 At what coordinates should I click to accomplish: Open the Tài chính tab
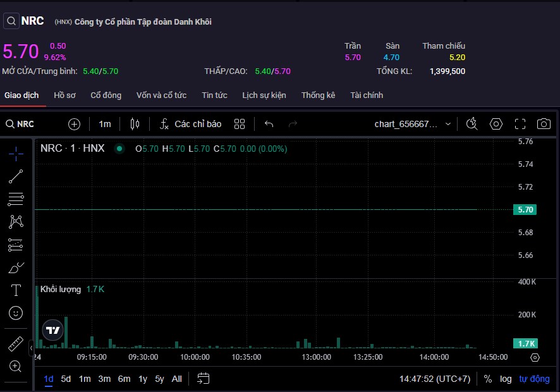367,95
